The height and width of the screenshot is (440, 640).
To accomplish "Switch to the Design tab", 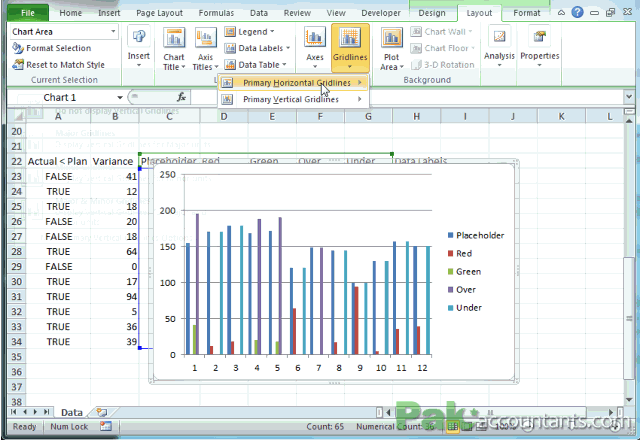I will tap(432, 13).
